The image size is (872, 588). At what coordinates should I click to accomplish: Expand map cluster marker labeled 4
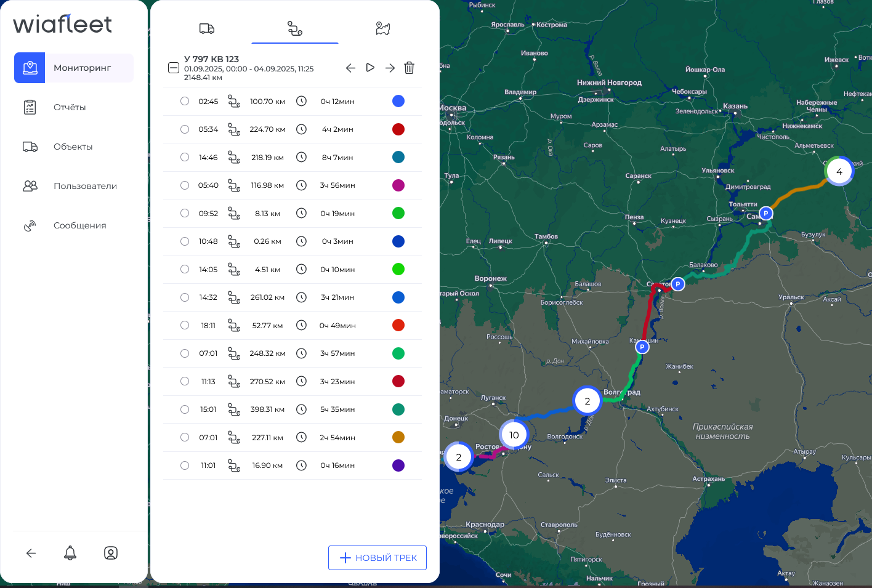pyautogui.click(x=839, y=171)
